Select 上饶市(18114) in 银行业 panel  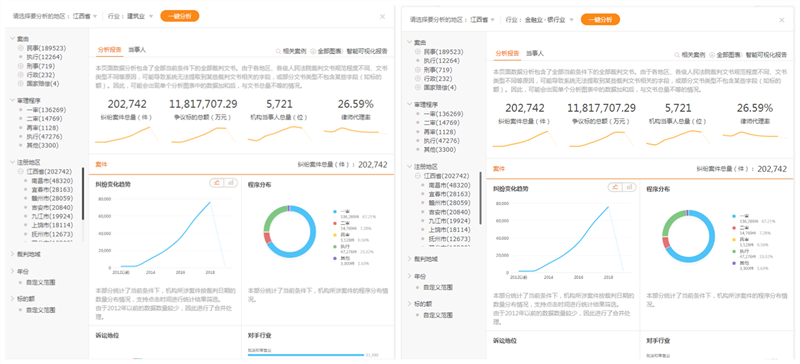[449, 230]
